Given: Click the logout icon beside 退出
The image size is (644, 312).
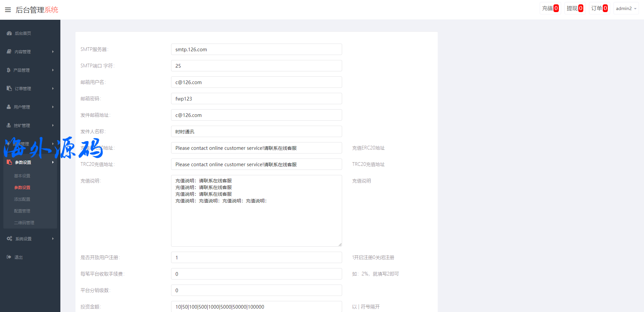Looking at the screenshot, I should click(x=9, y=257).
